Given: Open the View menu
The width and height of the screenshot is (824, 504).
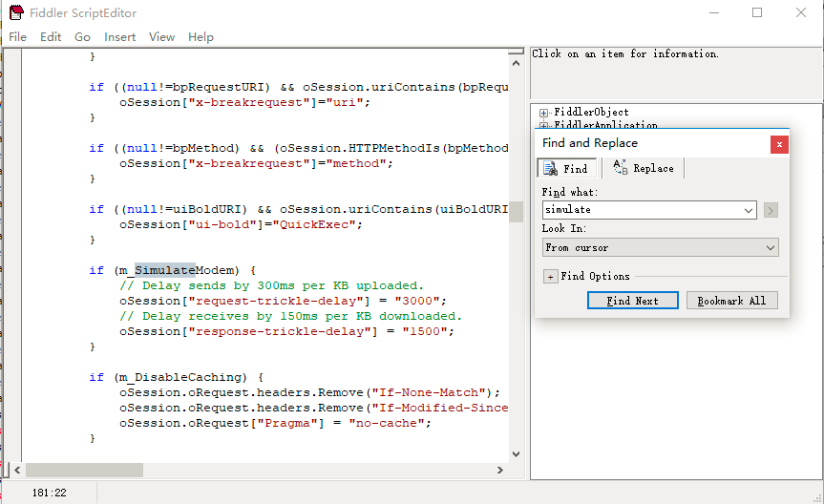Looking at the screenshot, I should pos(161,37).
